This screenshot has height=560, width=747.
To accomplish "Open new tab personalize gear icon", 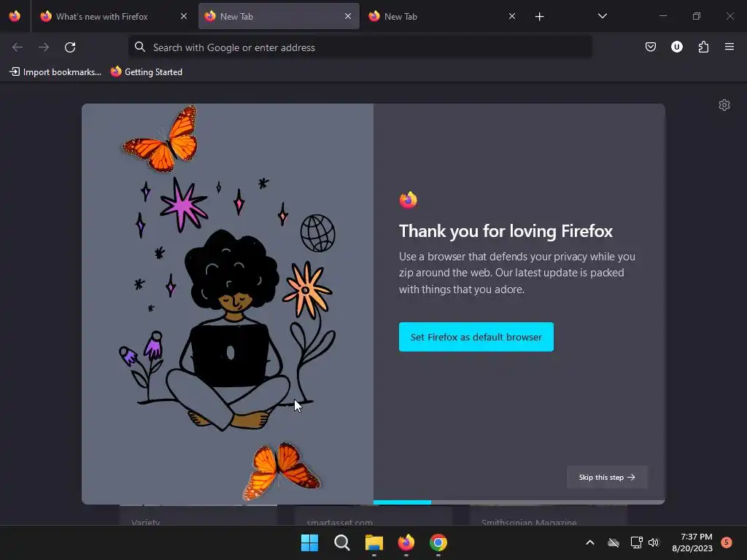I will pyautogui.click(x=724, y=105).
